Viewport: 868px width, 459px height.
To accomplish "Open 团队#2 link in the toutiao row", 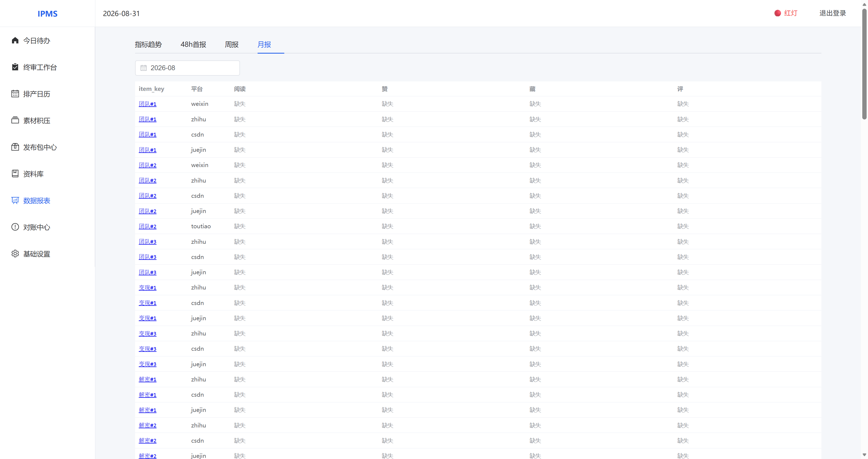I will 148,226.
